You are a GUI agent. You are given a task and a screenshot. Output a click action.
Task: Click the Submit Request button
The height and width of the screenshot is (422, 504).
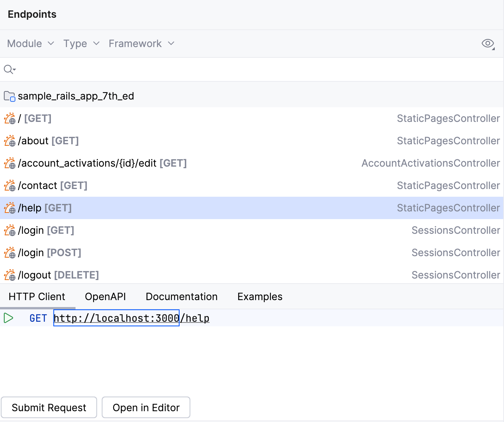pos(49,407)
